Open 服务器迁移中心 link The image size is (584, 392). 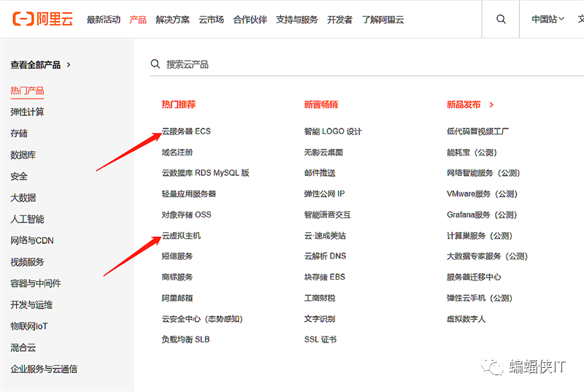474,277
